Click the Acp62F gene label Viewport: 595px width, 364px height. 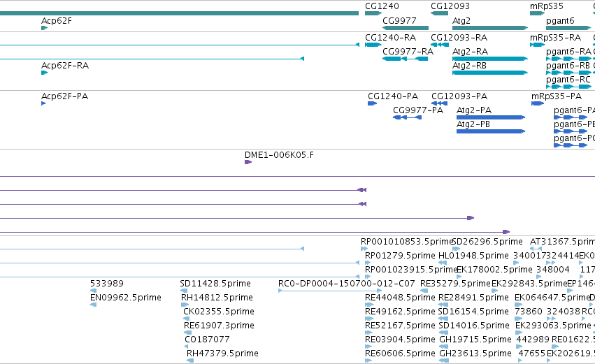click(x=56, y=21)
